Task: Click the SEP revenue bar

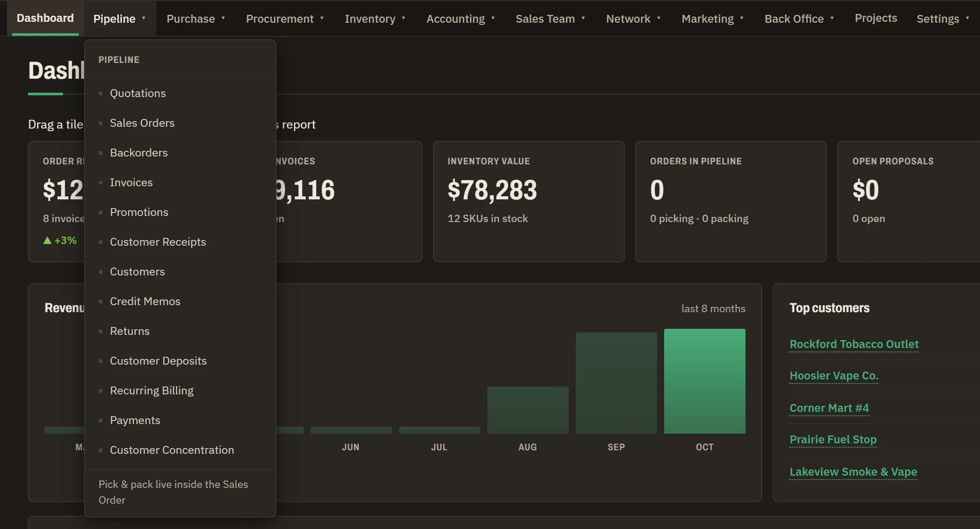Action: 616,383
